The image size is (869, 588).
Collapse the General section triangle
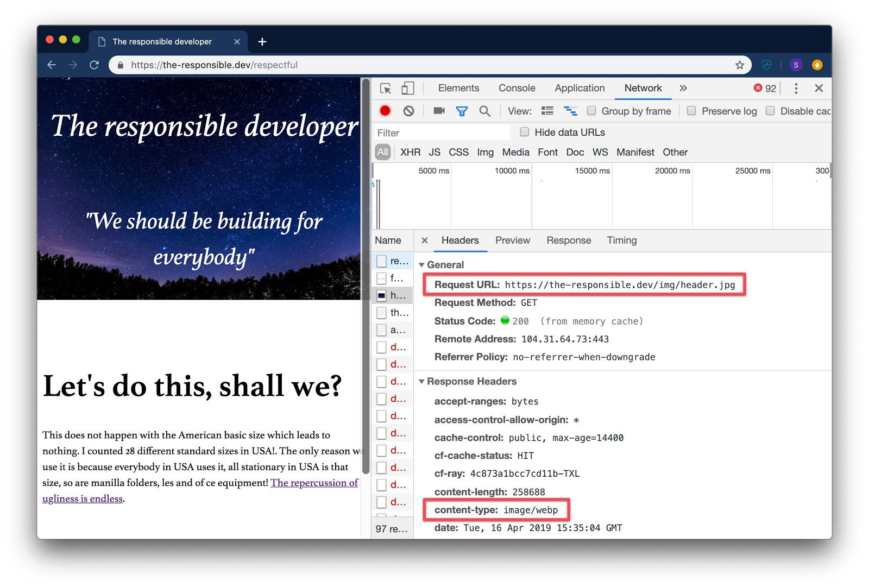(x=421, y=265)
